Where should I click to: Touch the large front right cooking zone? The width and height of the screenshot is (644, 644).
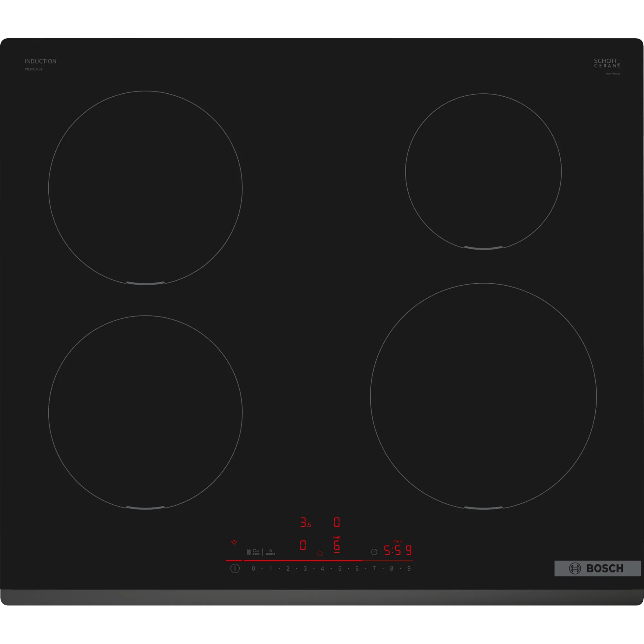483,396
